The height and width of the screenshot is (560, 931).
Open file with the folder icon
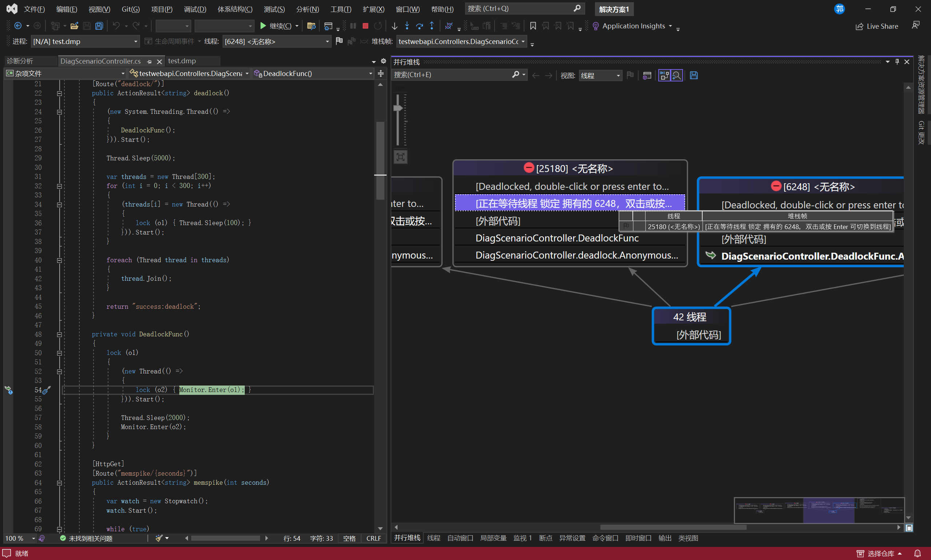tap(74, 26)
